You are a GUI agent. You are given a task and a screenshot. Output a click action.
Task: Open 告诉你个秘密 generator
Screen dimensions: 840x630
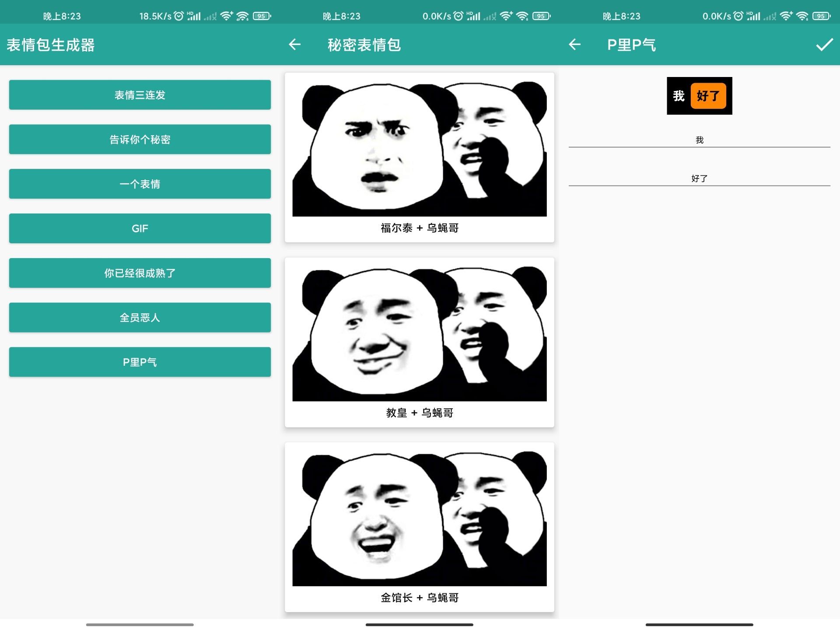(x=140, y=140)
